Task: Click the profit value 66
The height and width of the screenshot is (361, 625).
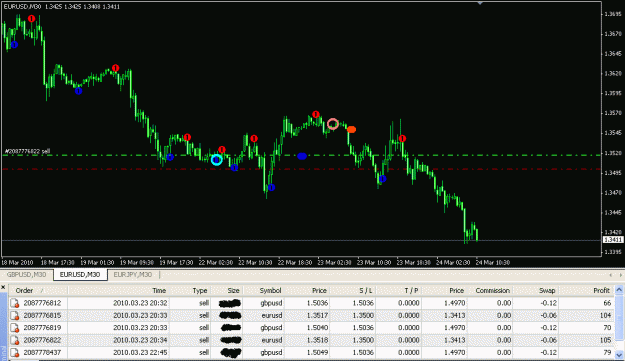Action: coord(607,303)
